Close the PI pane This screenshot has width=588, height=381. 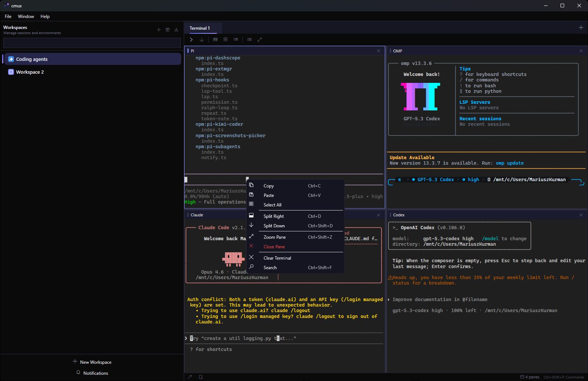(379, 51)
